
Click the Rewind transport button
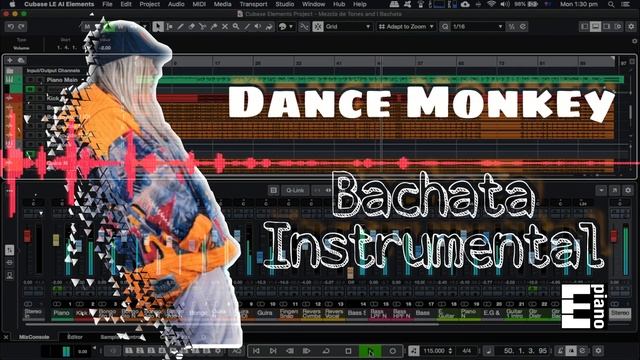coord(290,351)
